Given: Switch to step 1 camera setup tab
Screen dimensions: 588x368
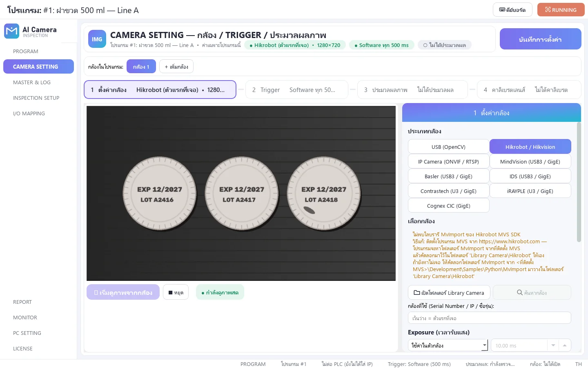Looking at the screenshot, I should pos(160,90).
